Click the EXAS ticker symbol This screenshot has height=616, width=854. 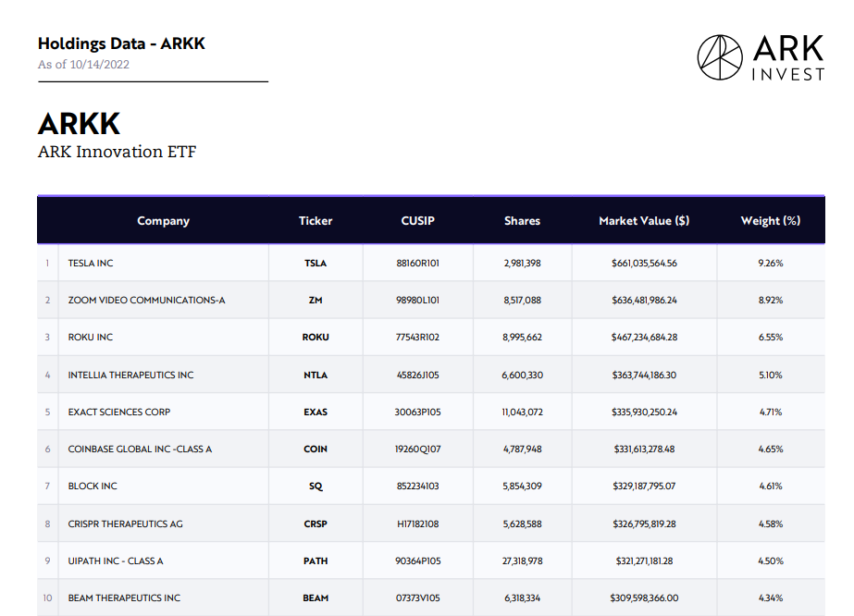coord(316,412)
